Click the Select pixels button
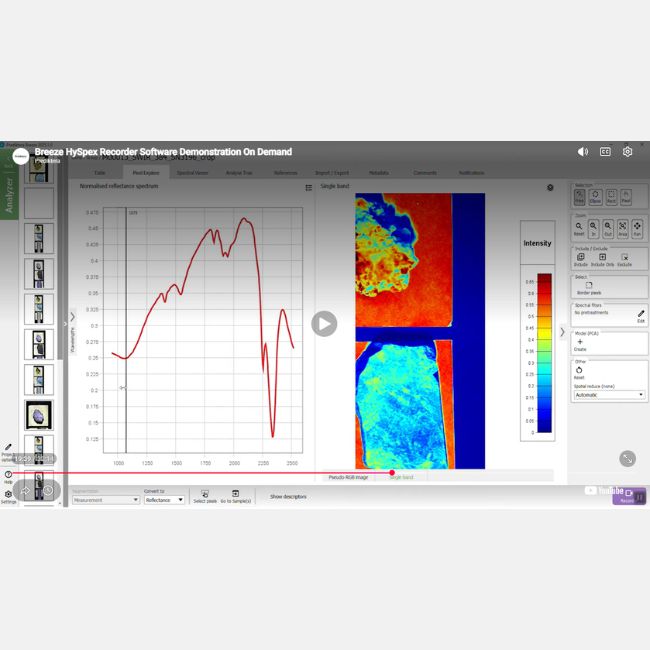The width and height of the screenshot is (650, 650). click(205, 496)
